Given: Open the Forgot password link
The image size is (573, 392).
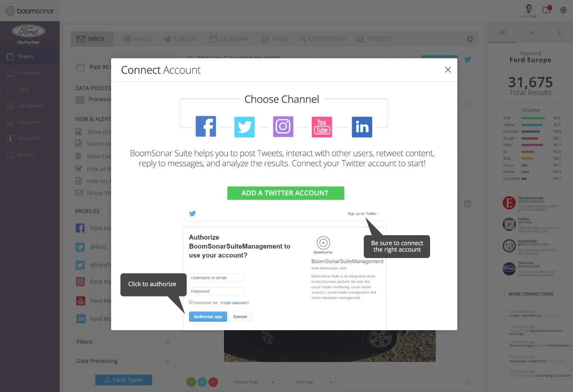Looking at the screenshot, I should pyautogui.click(x=235, y=303).
